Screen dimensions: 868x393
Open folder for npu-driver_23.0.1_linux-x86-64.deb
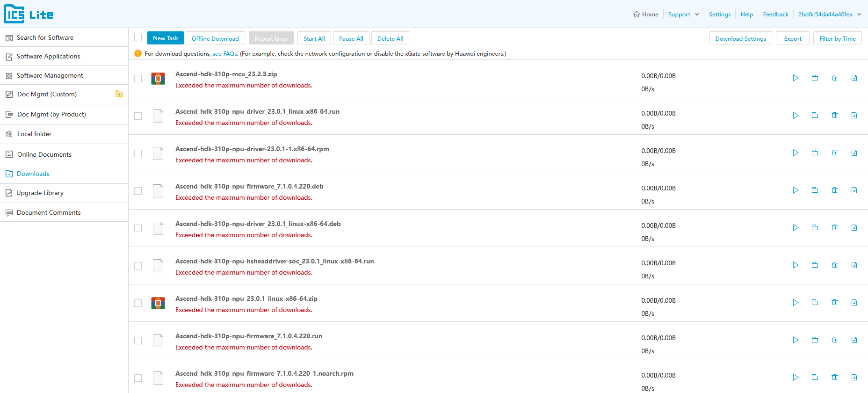click(x=815, y=228)
